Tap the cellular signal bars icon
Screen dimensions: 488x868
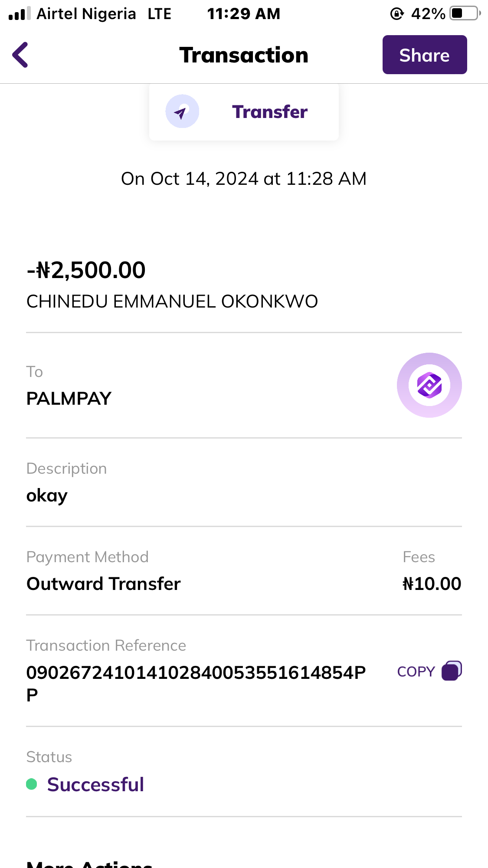click(x=20, y=13)
